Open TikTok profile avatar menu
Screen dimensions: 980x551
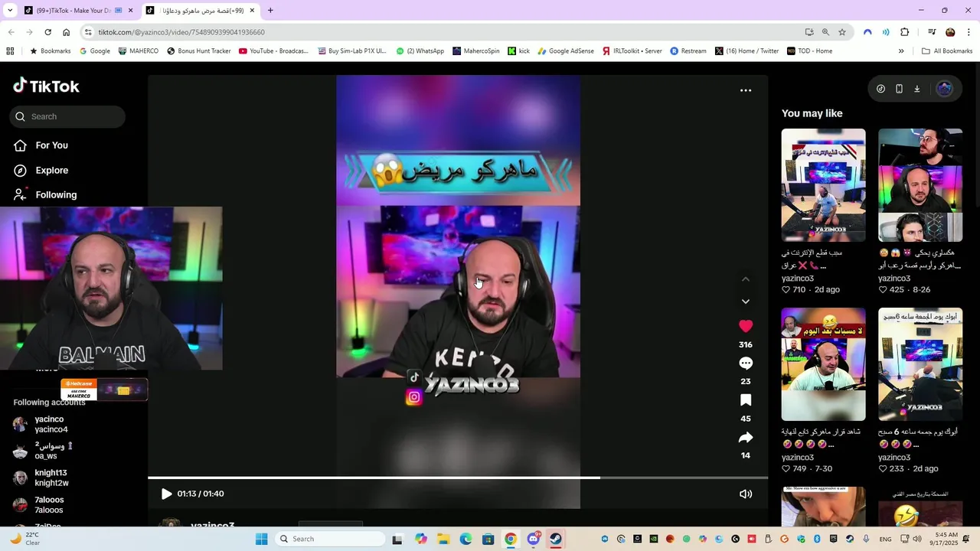945,89
